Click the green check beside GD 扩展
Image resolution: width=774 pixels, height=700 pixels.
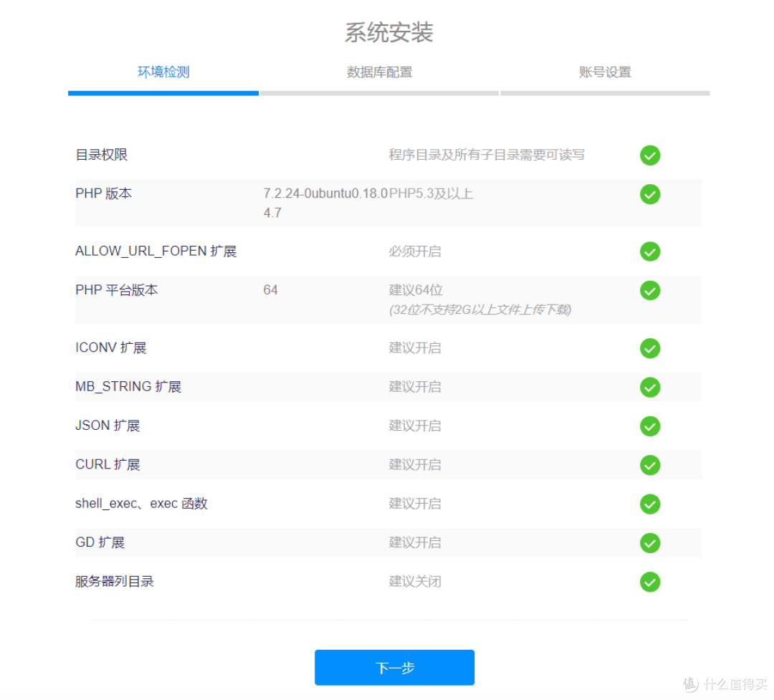click(650, 542)
